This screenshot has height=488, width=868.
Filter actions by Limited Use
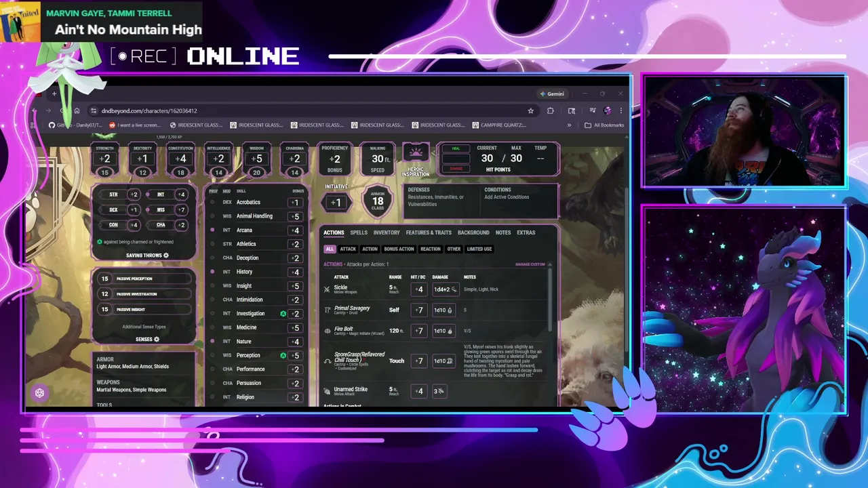click(x=479, y=249)
